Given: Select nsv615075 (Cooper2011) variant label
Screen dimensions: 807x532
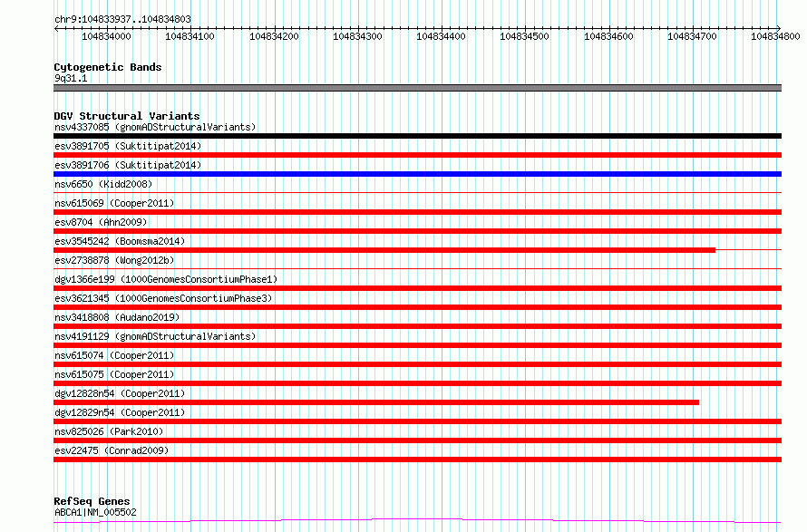Looking at the screenshot, I should click(114, 374).
